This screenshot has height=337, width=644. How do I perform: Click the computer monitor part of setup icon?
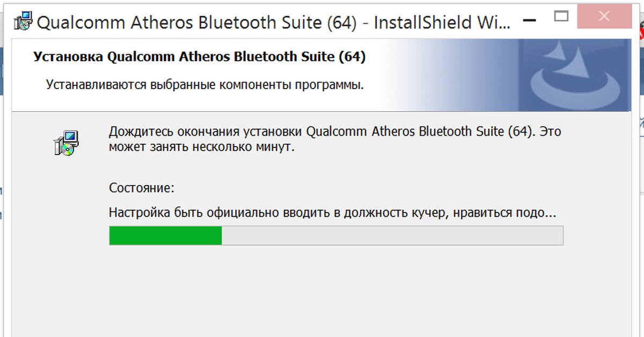coord(70,135)
